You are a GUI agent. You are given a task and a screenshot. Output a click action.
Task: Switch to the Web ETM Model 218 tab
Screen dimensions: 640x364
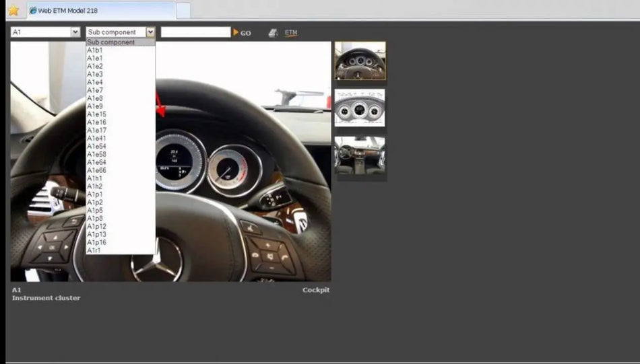[x=100, y=11]
